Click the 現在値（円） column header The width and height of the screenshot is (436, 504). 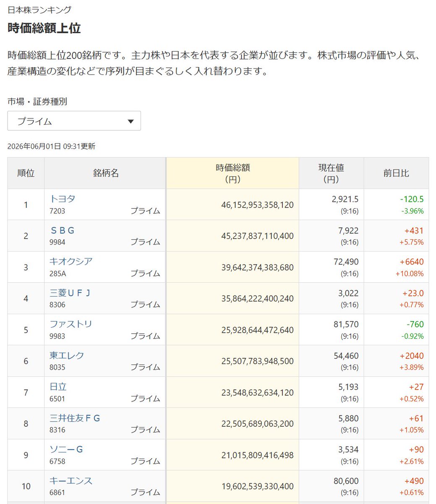[x=332, y=173]
